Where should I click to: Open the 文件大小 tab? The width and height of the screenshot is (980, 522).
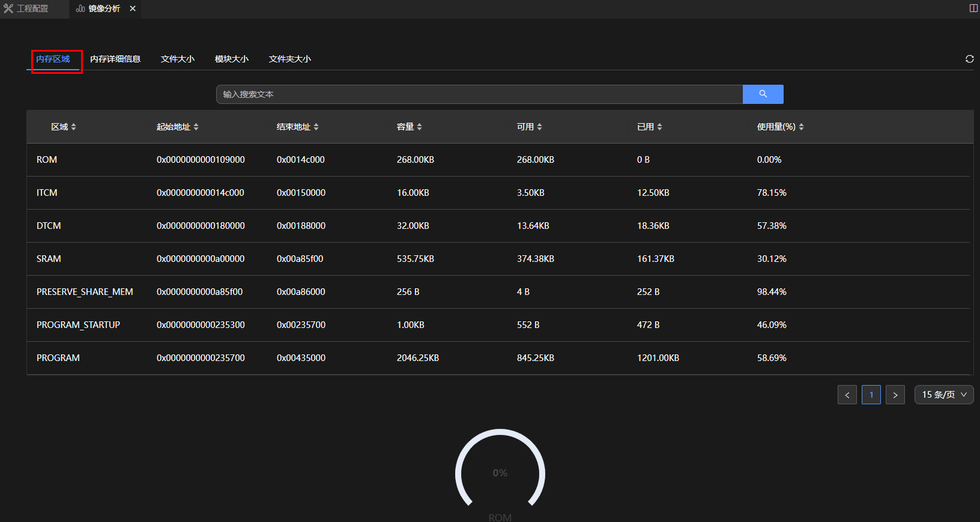(178, 59)
